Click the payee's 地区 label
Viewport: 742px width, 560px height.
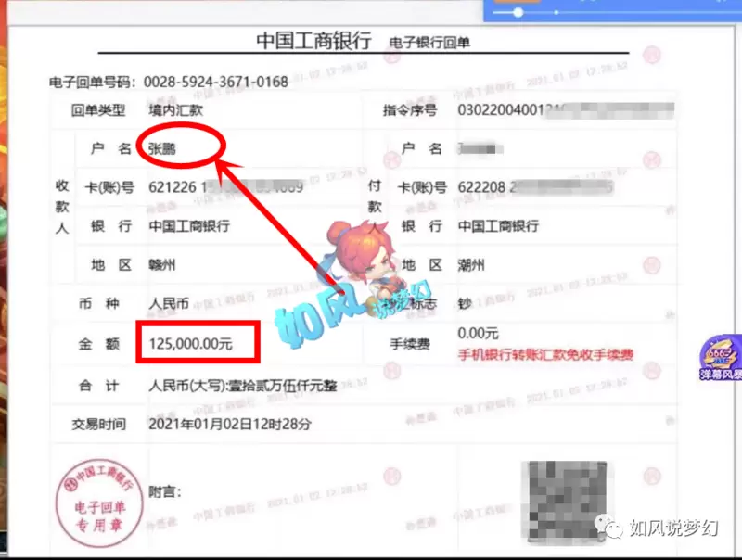coord(111,265)
